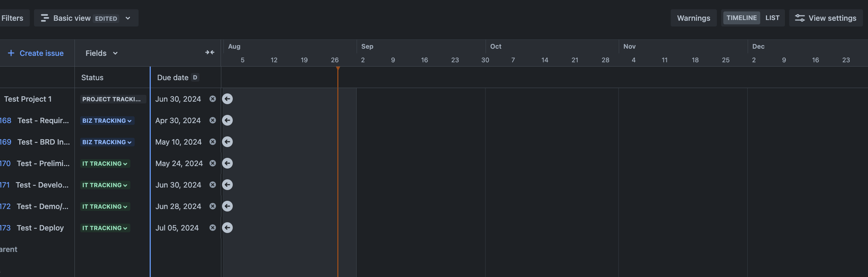Click the Aug month header

click(x=234, y=46)
